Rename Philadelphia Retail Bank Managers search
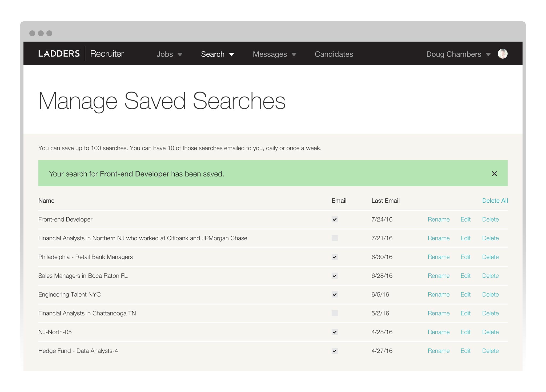The image size is (546, 392). click(x=438, y=257)
